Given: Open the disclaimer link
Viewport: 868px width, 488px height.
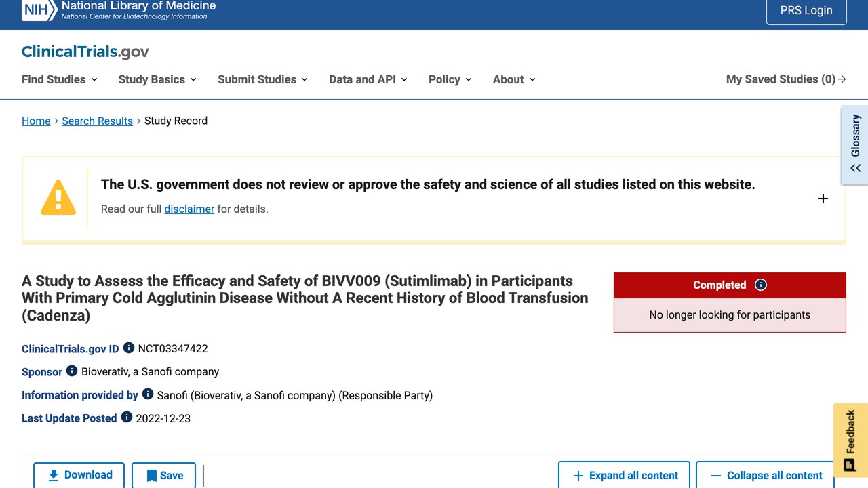Looking at the screenshot, I should (x=189, y=209).
